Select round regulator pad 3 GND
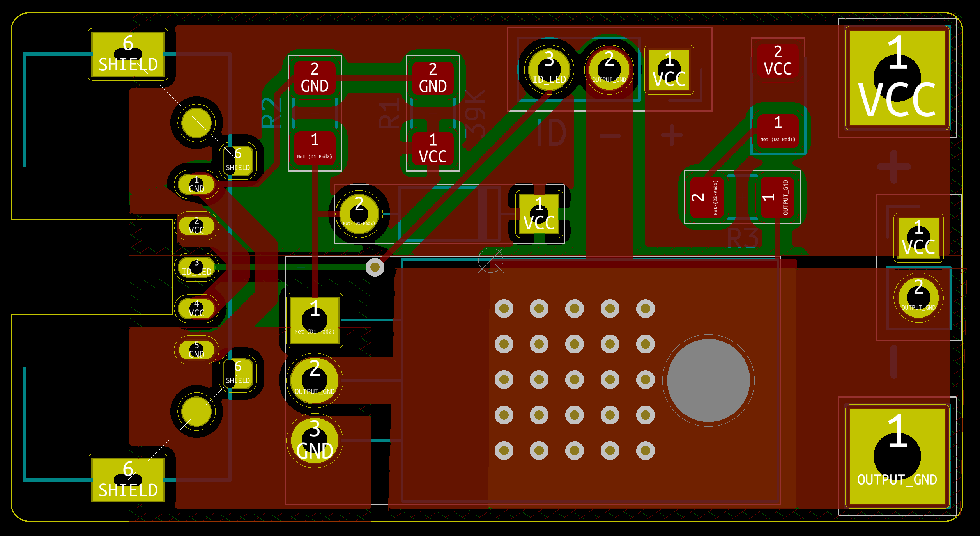The image size is (980, 536). 315,440
